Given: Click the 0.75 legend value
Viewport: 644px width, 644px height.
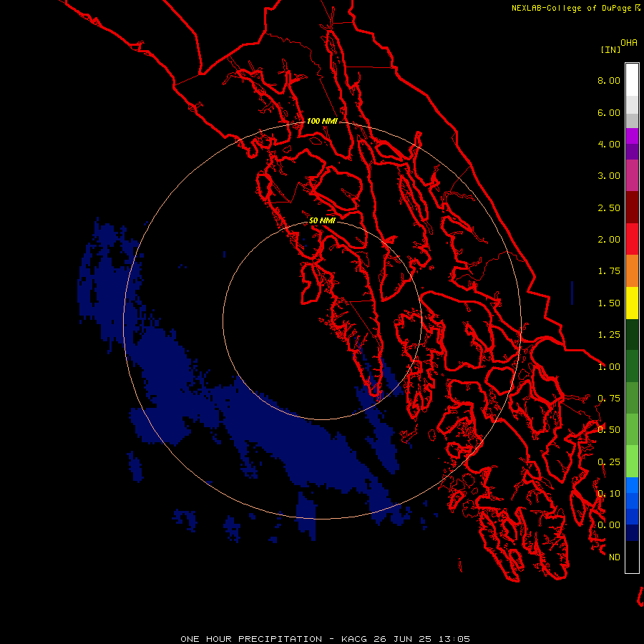Looking at the screenshot, I should pos(609,399).
